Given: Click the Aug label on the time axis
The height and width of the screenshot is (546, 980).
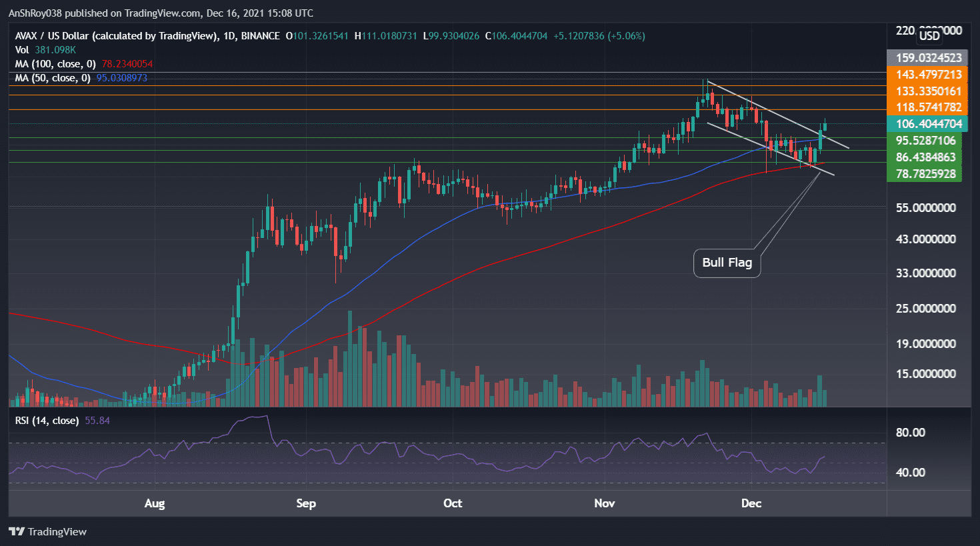Looking at the screenshot, I should 155,504.
